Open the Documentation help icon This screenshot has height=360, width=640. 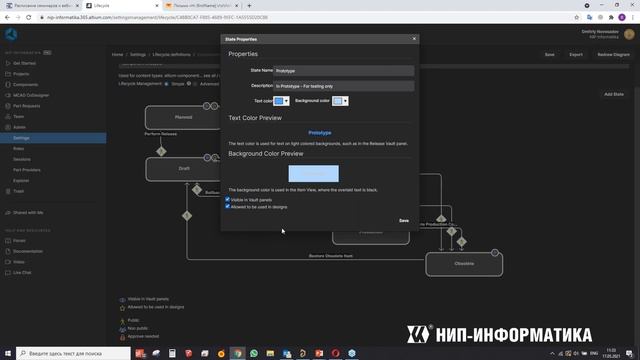[8, 251]
